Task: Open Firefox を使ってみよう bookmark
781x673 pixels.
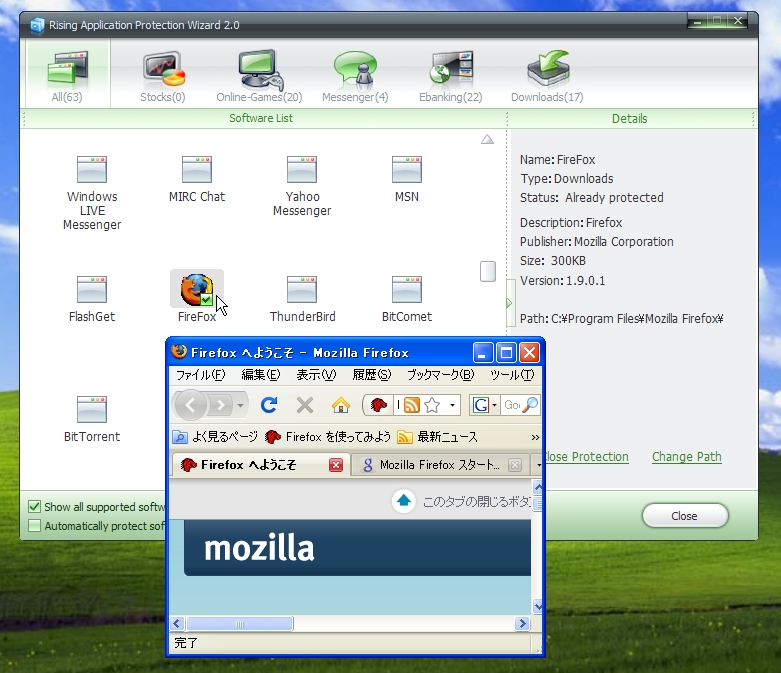Action: (328, 437)
